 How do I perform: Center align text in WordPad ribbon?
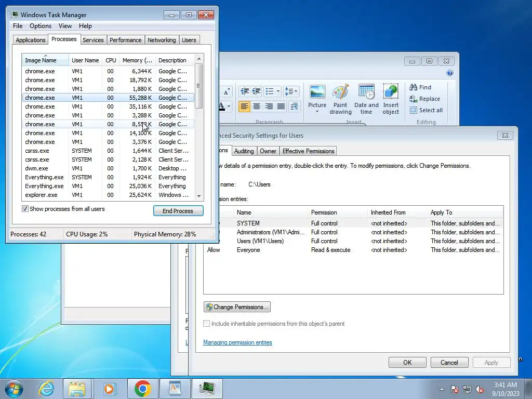click(257, 107)
